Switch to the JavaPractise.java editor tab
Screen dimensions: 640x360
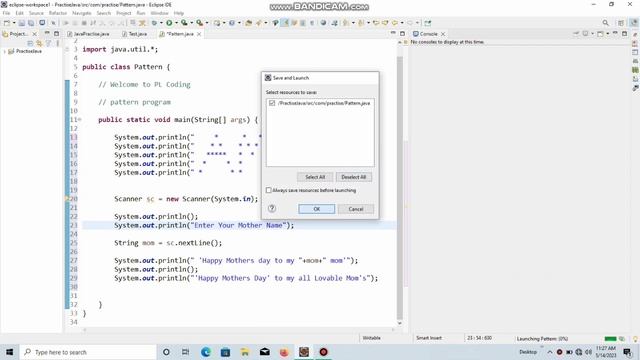(88, 34)
